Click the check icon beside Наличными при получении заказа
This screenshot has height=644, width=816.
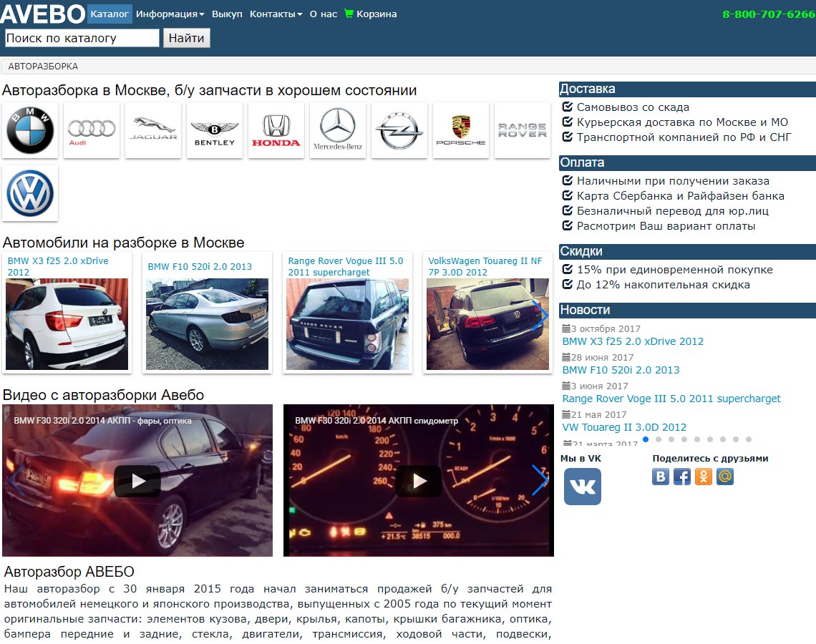[568, 180]
